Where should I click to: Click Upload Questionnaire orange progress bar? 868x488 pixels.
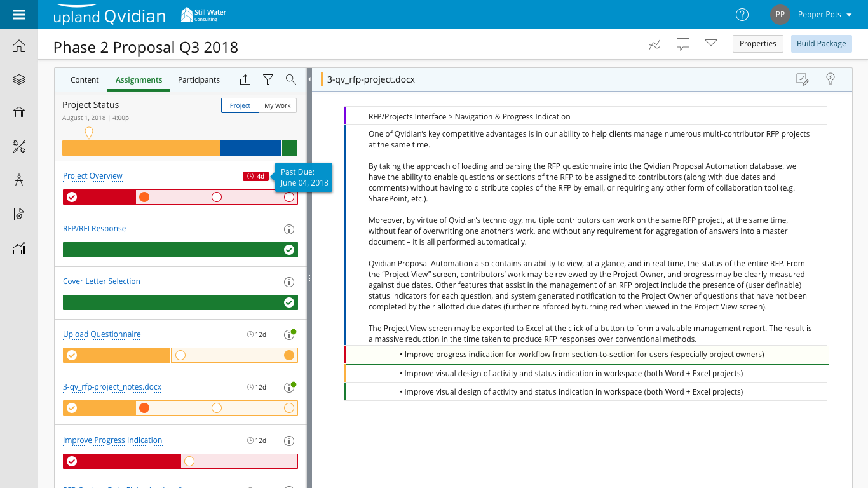(x=180, y=355)
